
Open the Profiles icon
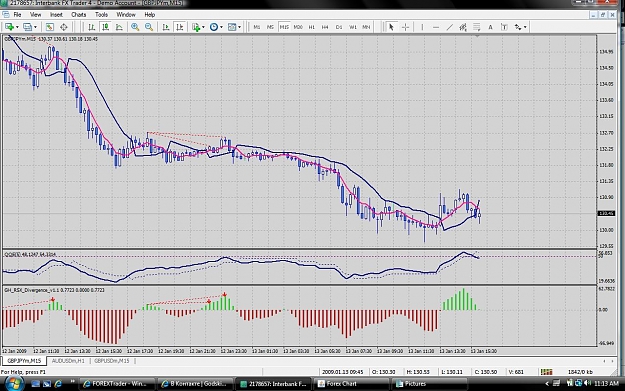tap(27, 27)
